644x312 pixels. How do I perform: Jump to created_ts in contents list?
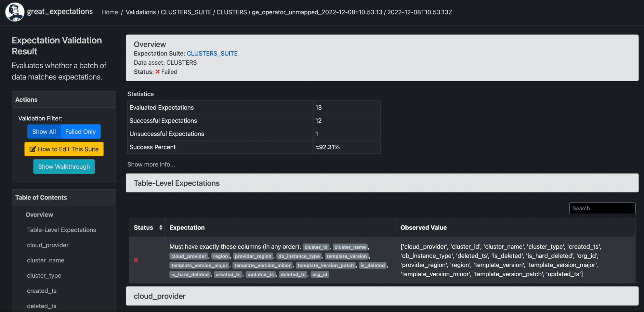42,291
